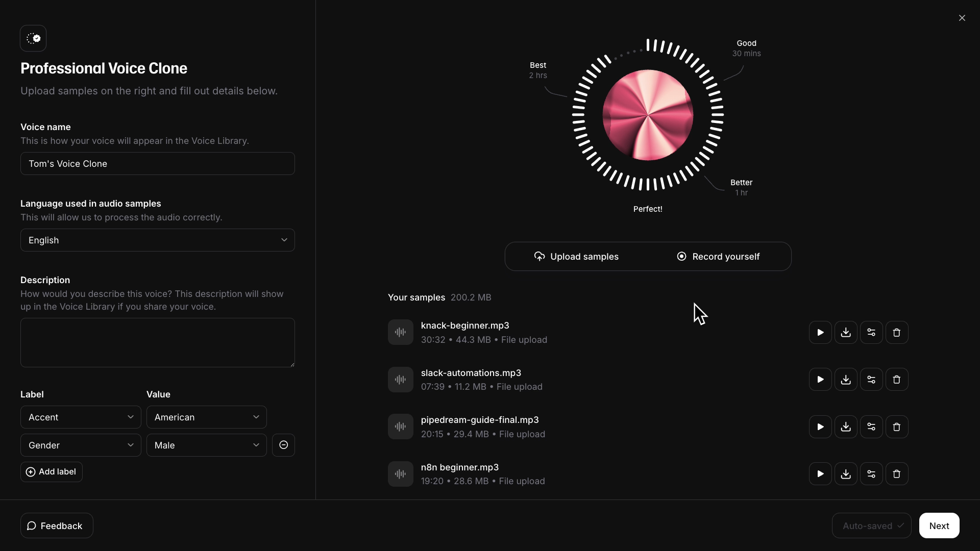Open settings for slack-automations.mp3 sample
This screenshot has width=980, height=551.
(x=871, y=380)
